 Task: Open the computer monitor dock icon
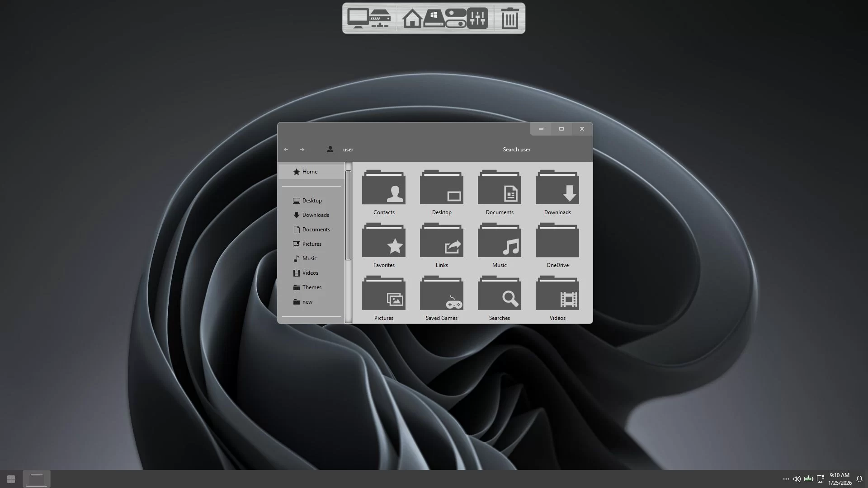coord(358,19)
